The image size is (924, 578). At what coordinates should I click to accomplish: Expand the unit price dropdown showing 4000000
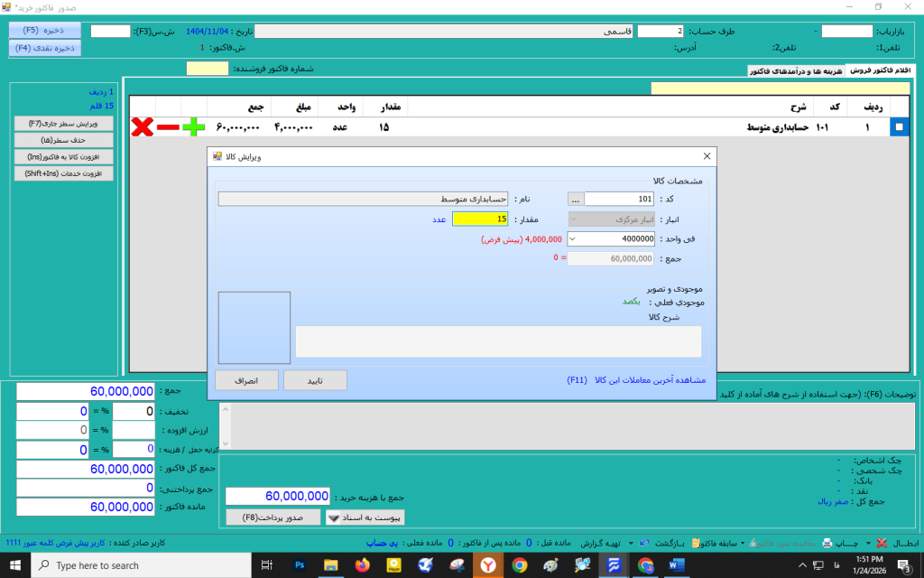[576, 239]
